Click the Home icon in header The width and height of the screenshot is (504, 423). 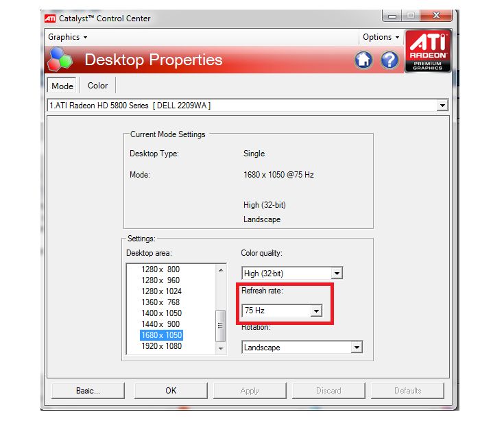tap(363, 60)
